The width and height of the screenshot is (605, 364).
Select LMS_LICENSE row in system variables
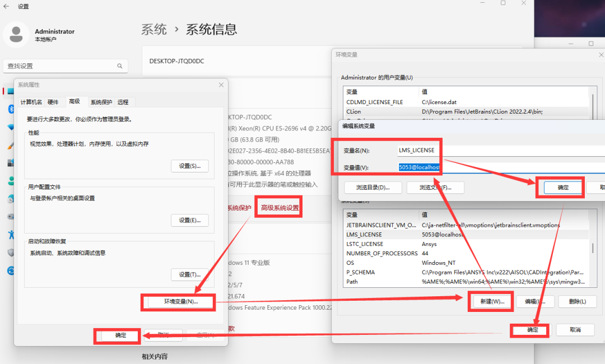pos(466,235)
